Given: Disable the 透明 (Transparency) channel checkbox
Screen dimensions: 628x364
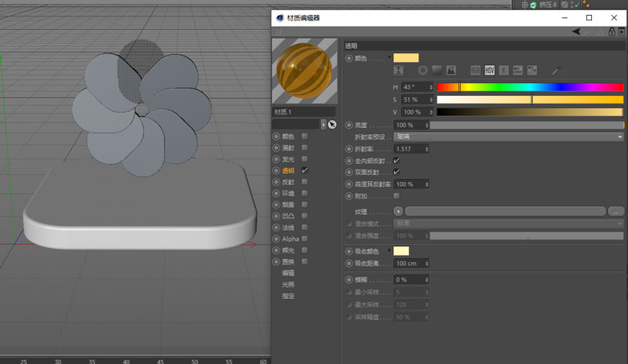Looking at the screenshot, I should click(x=305, y=170).
